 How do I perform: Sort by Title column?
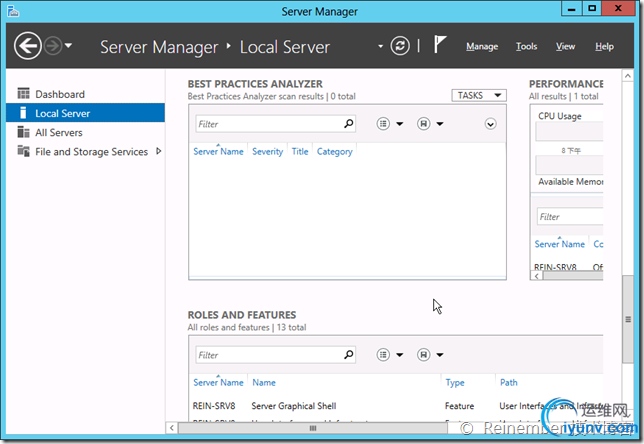(x=300, y=151)
